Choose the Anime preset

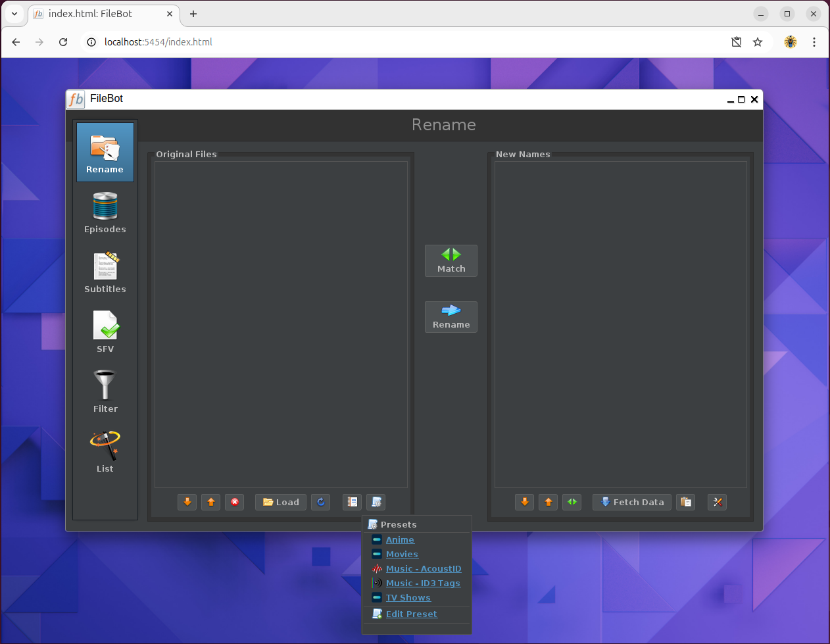coord(400,540)
